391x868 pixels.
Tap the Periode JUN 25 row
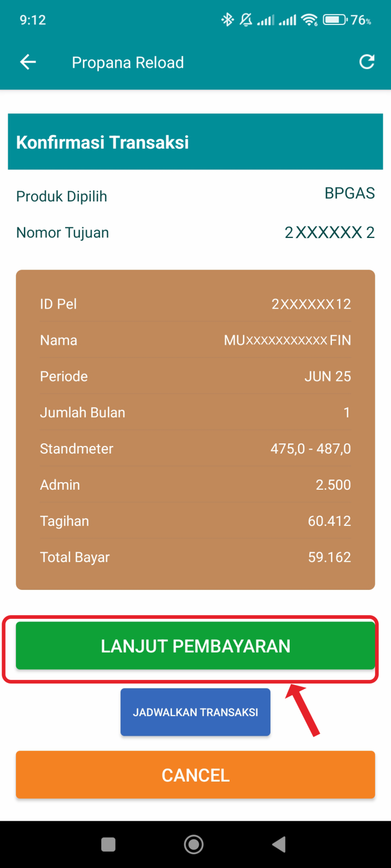(195, 376)
